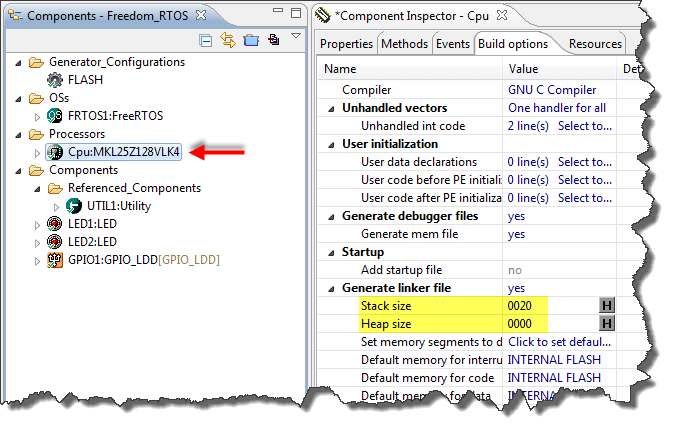Screen dimensions: 677x432
Task: Minimize the Components view panel
Action: (278, 10)
